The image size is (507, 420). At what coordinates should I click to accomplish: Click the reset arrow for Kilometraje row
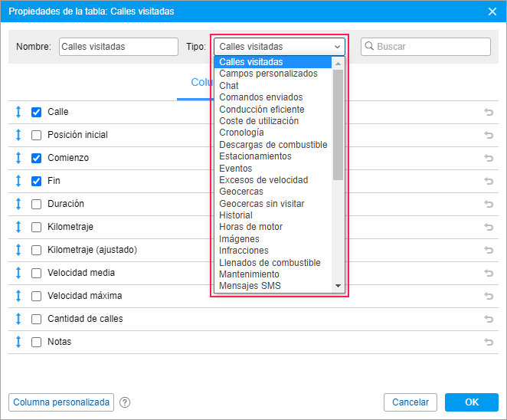pos(489,227)
